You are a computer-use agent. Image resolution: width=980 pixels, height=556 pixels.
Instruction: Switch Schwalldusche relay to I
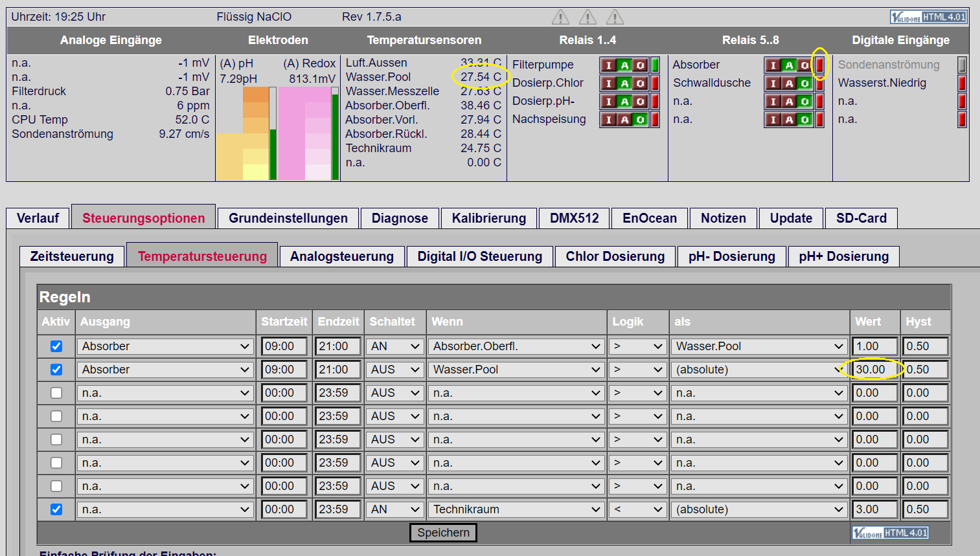click(x=773, y=83)
